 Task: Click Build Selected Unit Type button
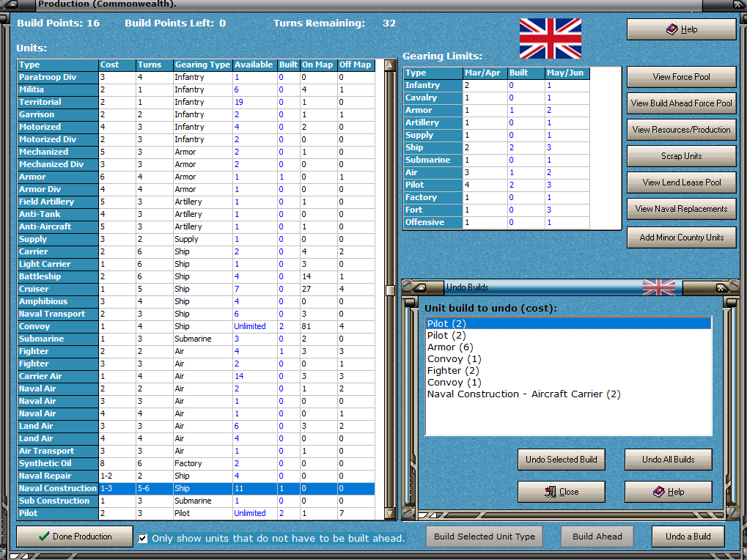coord(485,537)
